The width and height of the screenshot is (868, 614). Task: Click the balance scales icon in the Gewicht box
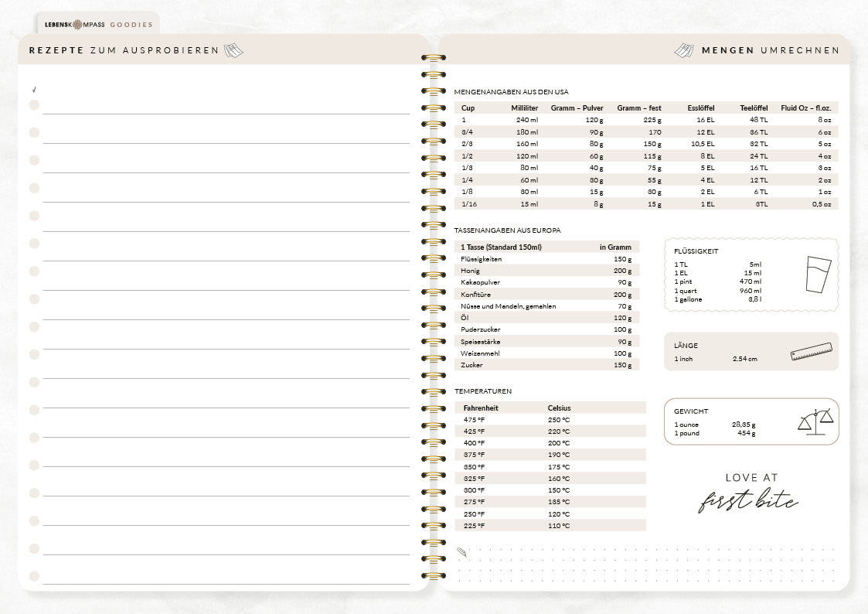[815, 422]
